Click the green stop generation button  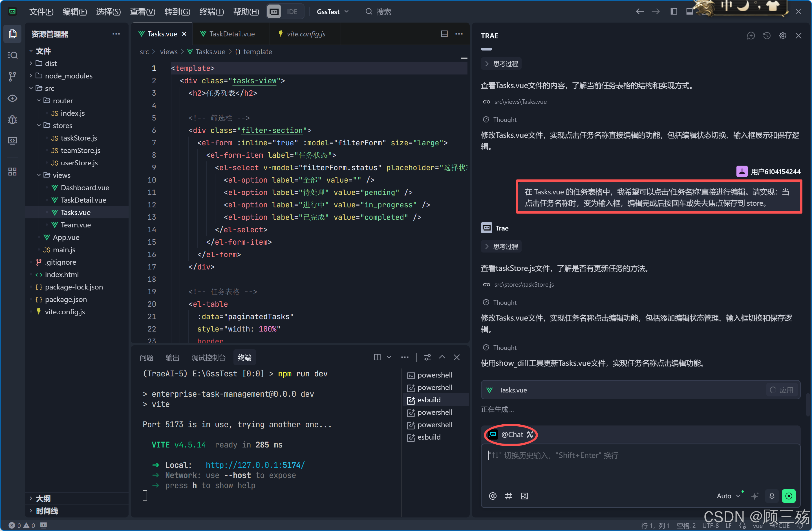[789, 496]
